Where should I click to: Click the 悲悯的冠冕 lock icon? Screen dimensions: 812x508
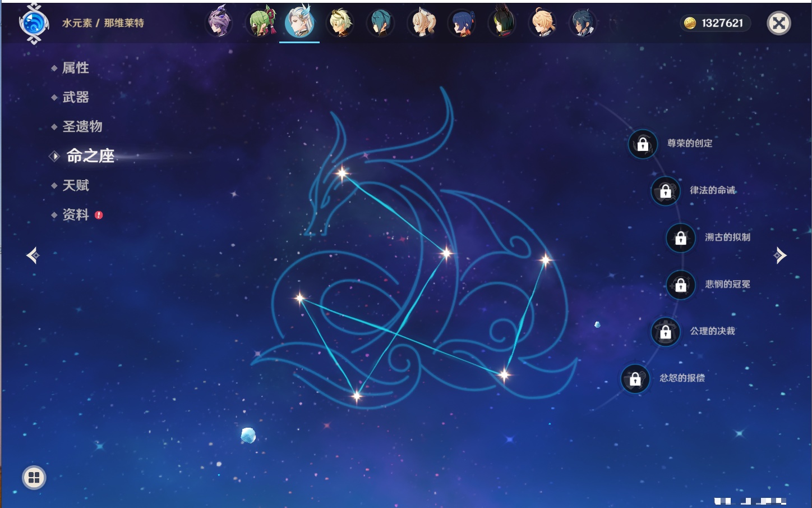(x=681, y=285)
